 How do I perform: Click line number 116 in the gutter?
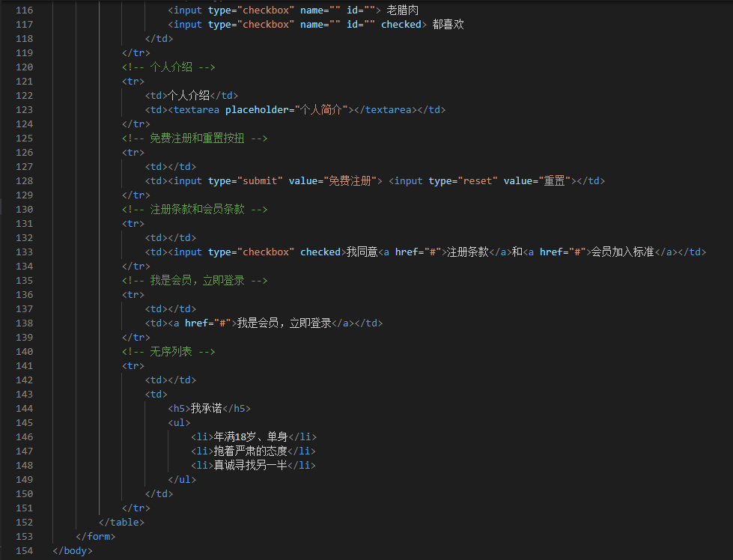coord(24,10)
